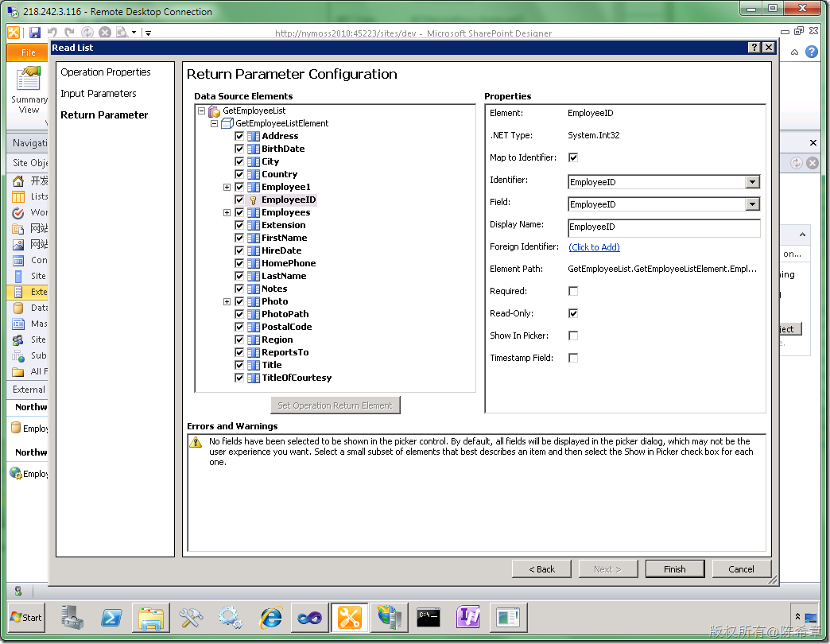The width and height of the screenshot is (830, 644).
Task: Open InfoPath from the taskbar
Action: pos(468,618)
